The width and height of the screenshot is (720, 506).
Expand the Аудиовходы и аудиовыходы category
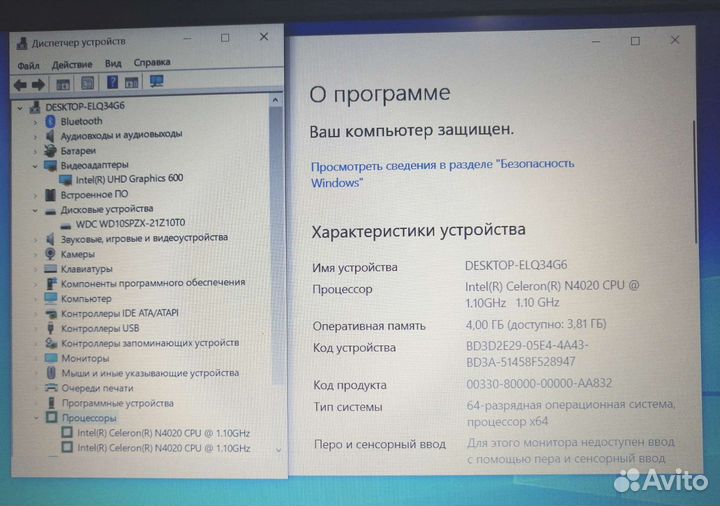pyautogui.click(x=35, y=137)
